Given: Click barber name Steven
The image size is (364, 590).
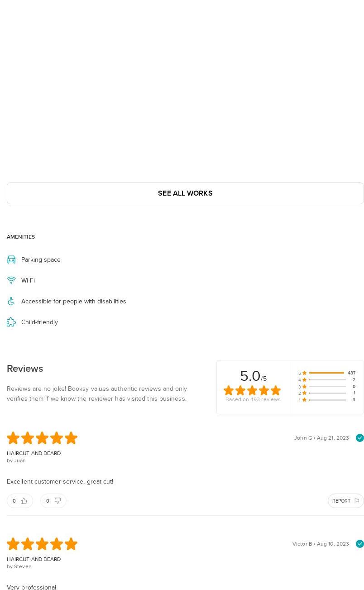Looking at the screenshot, I should click(x=23, y=566).
